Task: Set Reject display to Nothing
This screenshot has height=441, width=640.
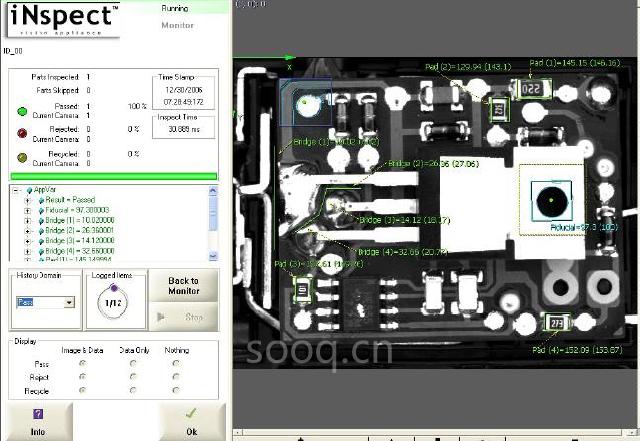Action: [x=176, y=376]
